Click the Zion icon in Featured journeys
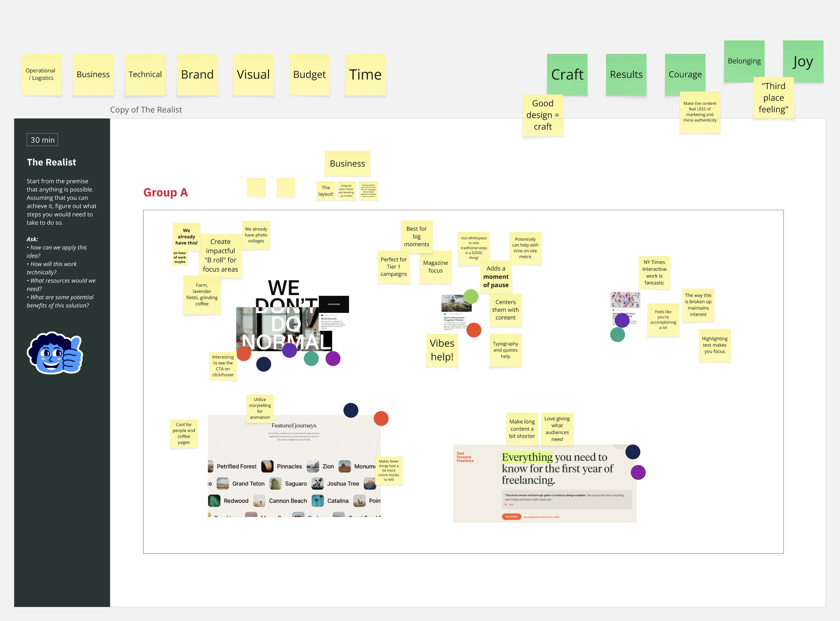The image size is (840, 621). coord(313,466)
